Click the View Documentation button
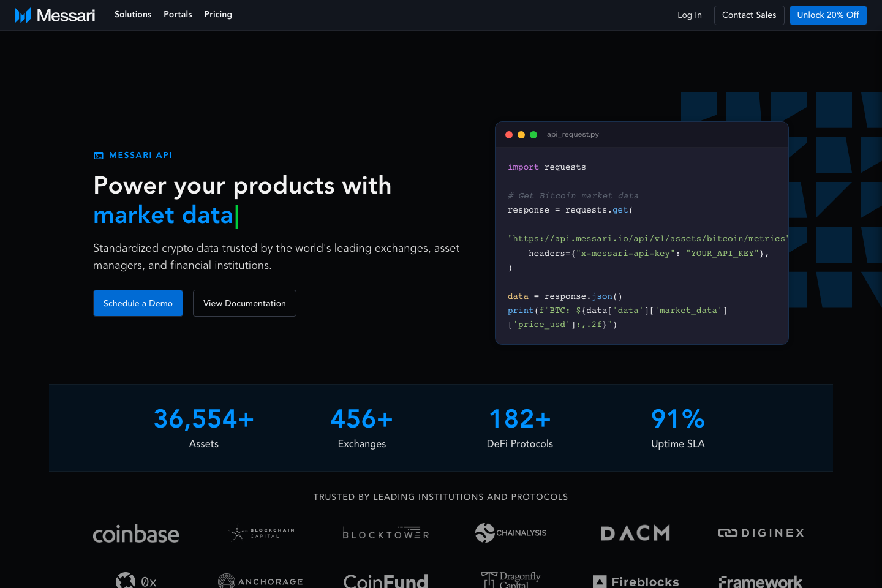The width and height of the screenshot is (882, 588). (x=244, y=303)
